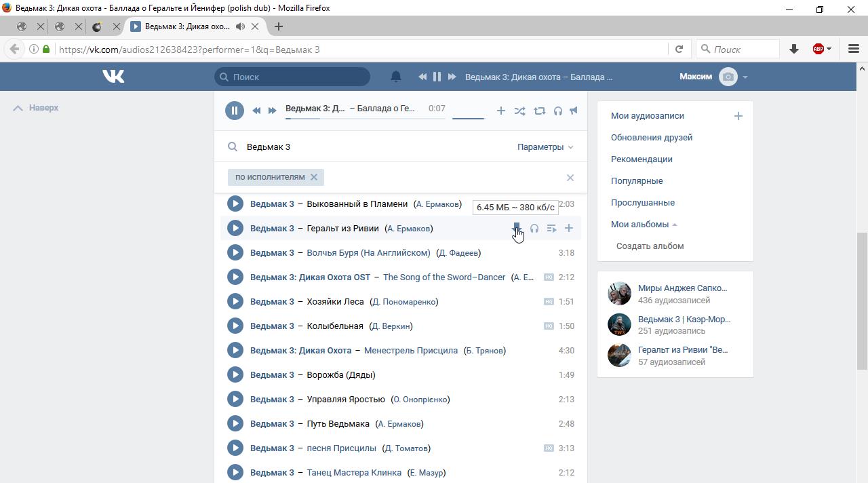Screen dimensions: 868x483
Task: Open 'The Song of the Sword-Dancer' title link
Action: pyautogui.click(x=444, y=277)
